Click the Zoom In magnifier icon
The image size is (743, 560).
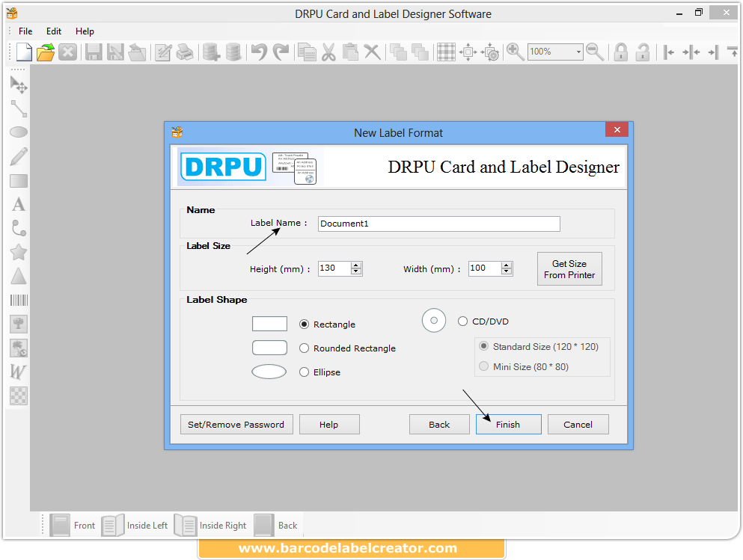pyautogui.click(x=515, y=52)
